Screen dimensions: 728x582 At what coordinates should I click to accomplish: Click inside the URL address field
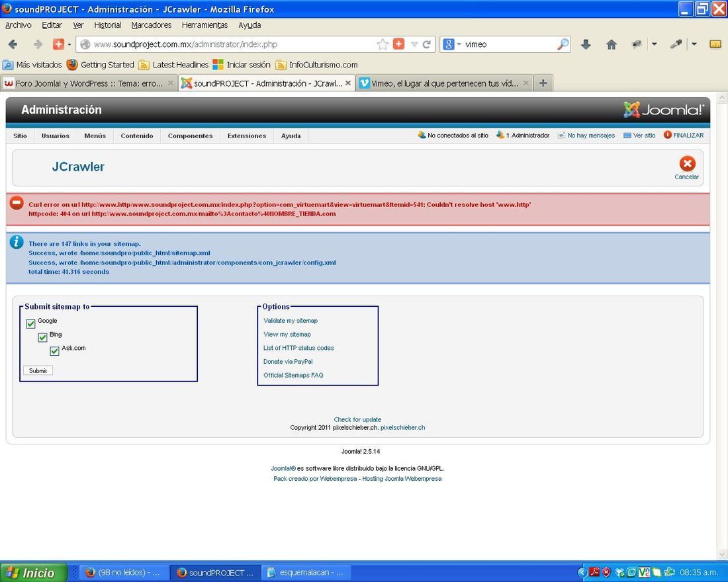pos(232,44)
